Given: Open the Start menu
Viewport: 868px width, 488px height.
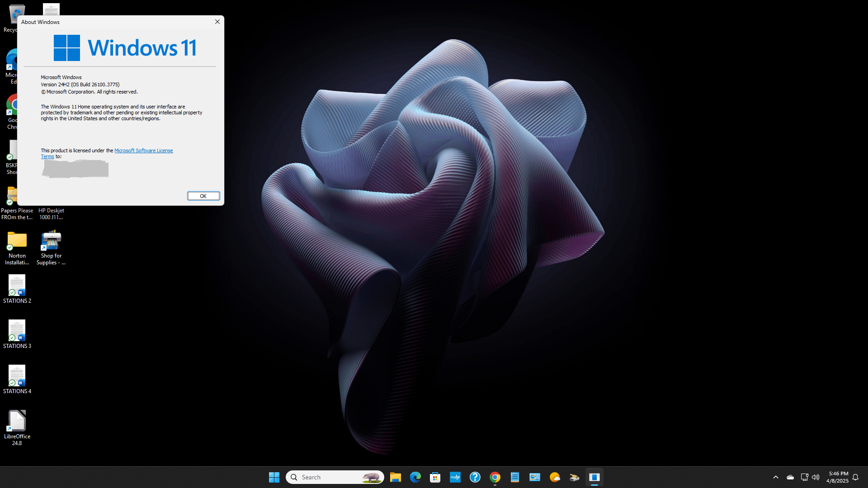Looking at the screenshot, I should click(274, 477).
